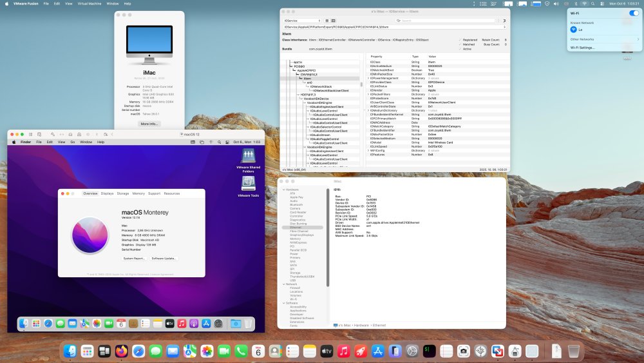Click Spotlight search icon in guest menu bar
The image size is (644, 363).
pos(220,142)
